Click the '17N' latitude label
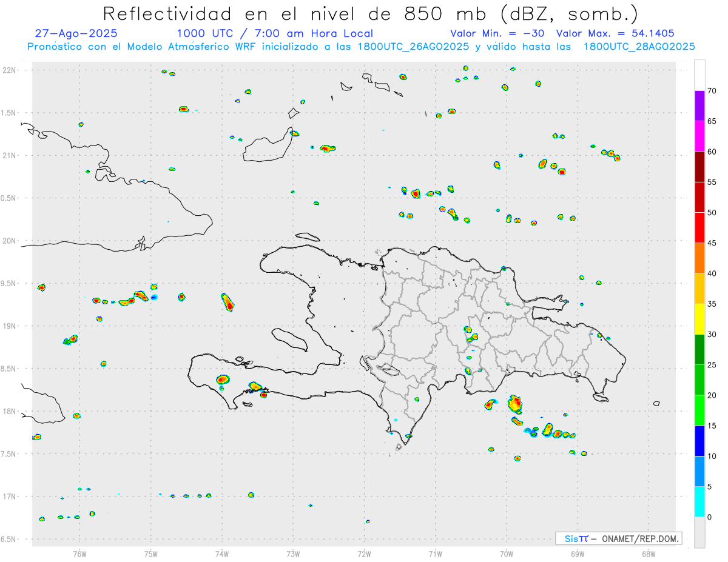The image size is (728, 562). [x=10, y=497]
